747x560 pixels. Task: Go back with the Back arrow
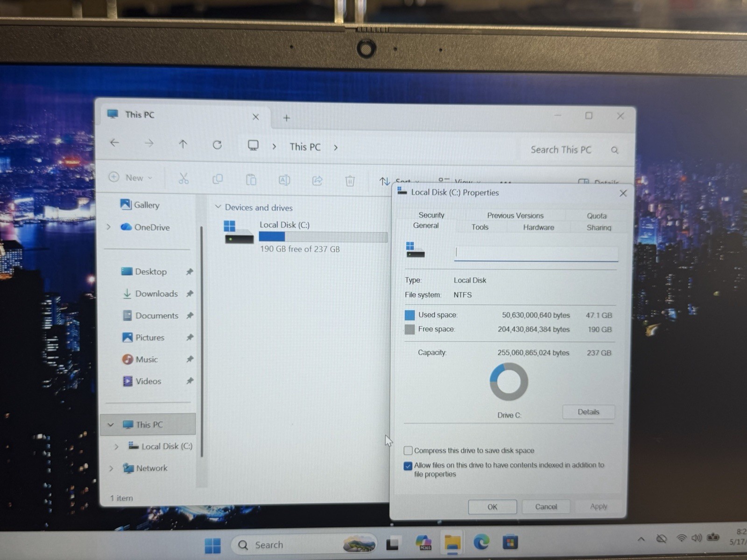click(x=114, y=143)
